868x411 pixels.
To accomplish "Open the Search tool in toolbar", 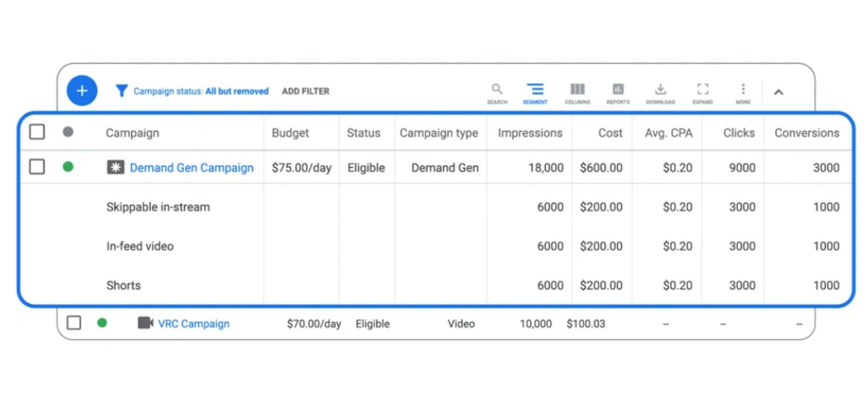I will click(x=497, y=93).
